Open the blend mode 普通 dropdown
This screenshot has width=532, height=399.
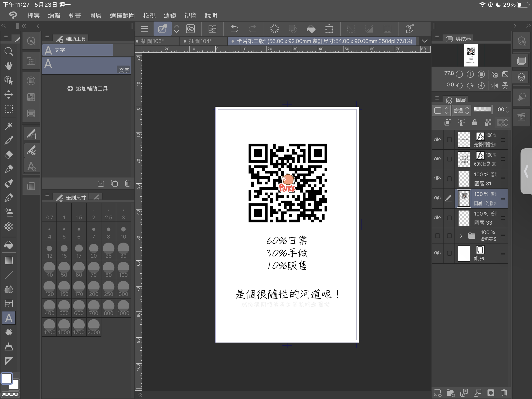pyautogui.click(x=461, y=110)
